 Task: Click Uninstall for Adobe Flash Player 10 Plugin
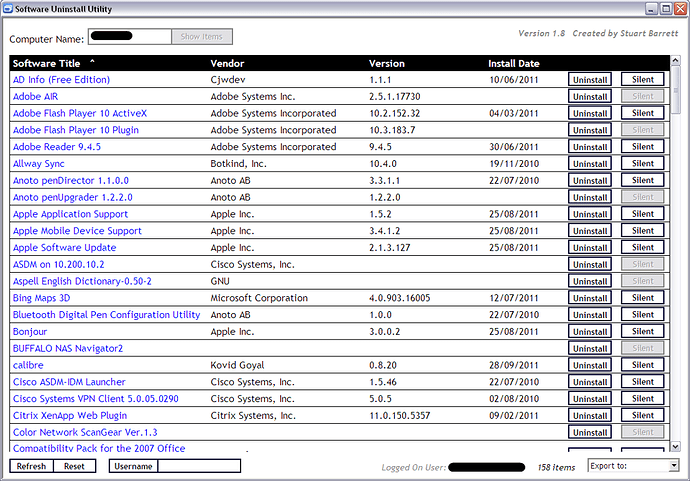(x=590, y=130)
